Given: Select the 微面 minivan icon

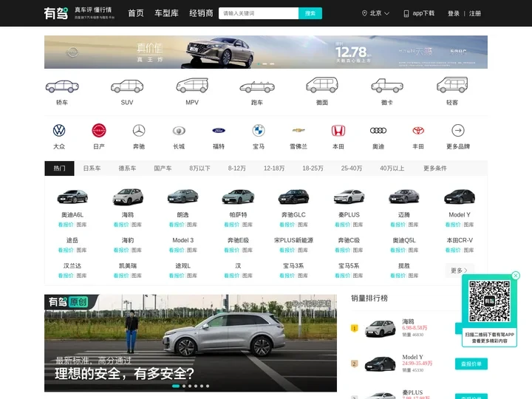Looking at the screenshot, I should coord(322,85).
